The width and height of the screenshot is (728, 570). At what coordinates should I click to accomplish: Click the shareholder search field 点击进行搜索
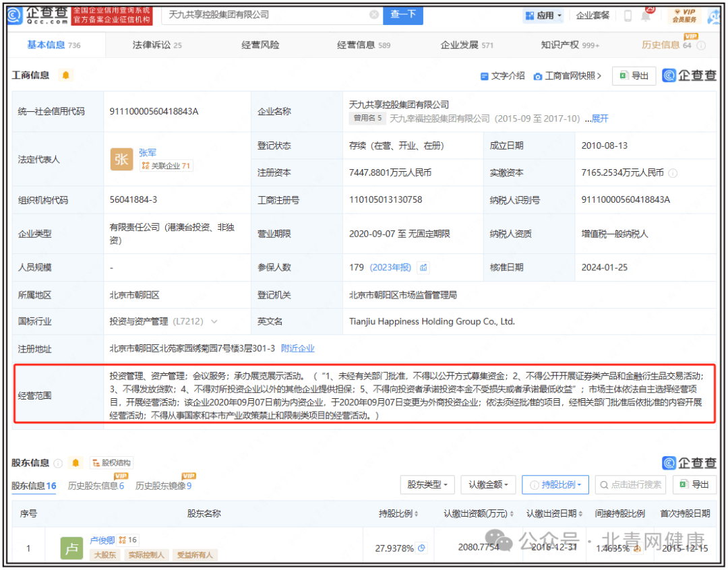point(630,485)
